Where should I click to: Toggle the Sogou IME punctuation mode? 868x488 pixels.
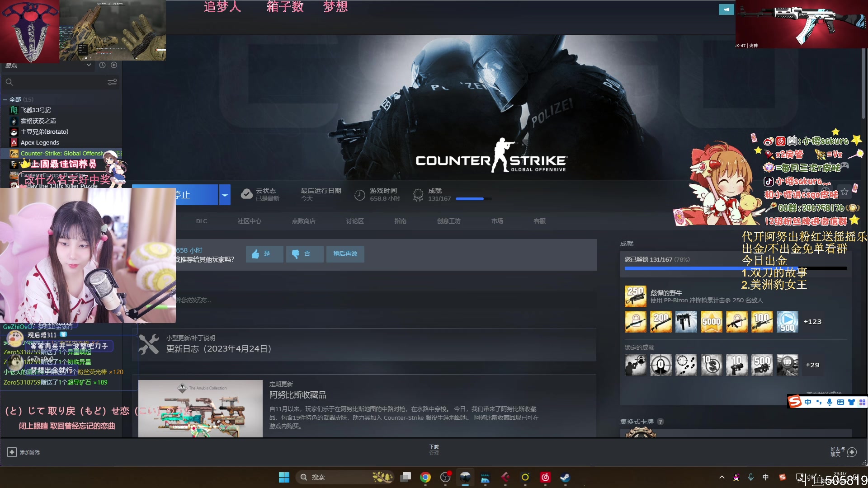point(819,402)
